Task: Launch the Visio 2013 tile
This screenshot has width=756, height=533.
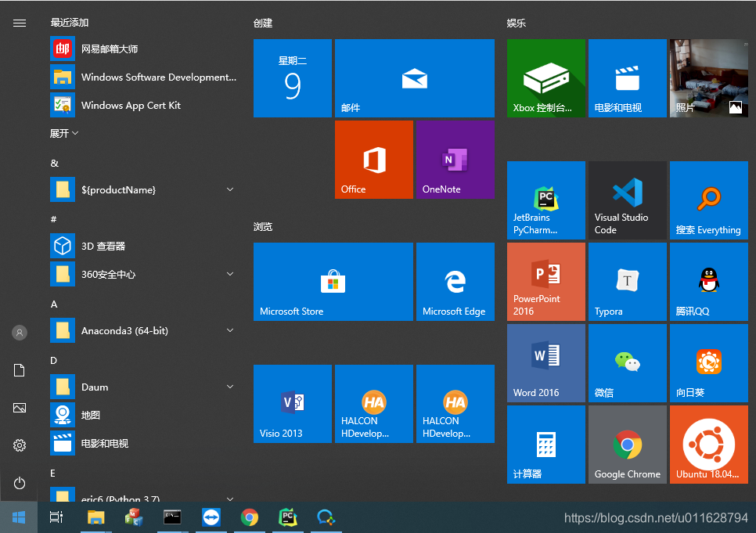Action: click(293, 404)
